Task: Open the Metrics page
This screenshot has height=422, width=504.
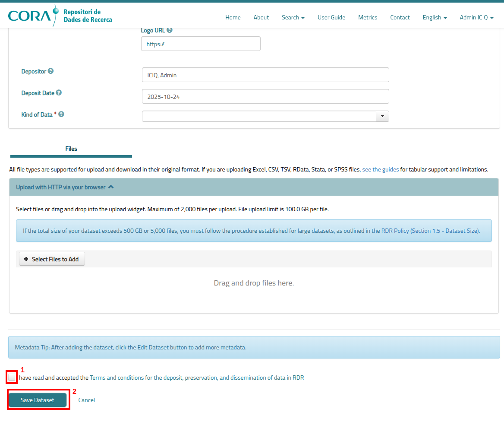Action: 368,17
